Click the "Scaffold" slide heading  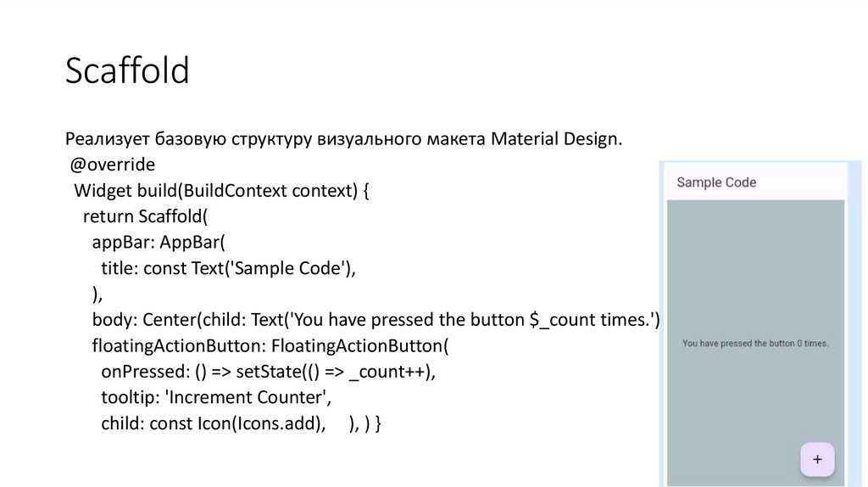click(127, 71)
